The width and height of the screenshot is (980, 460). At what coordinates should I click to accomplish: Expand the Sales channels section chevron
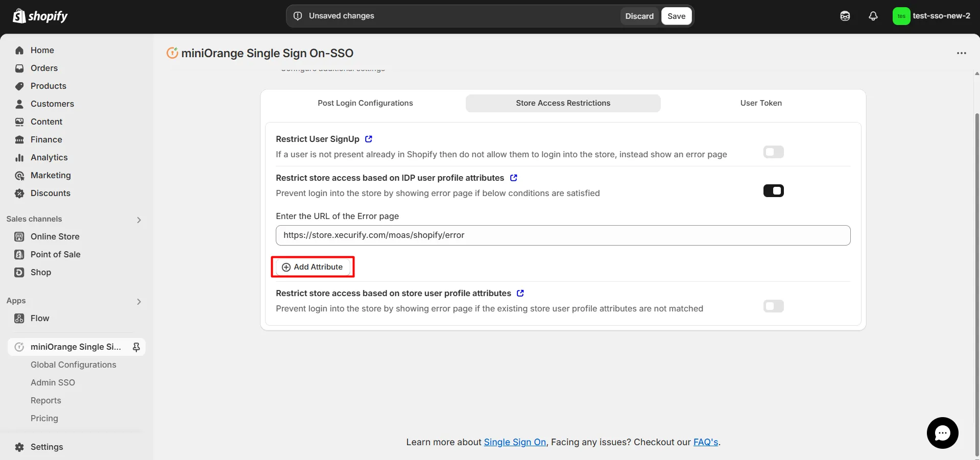tap(139, 220)
